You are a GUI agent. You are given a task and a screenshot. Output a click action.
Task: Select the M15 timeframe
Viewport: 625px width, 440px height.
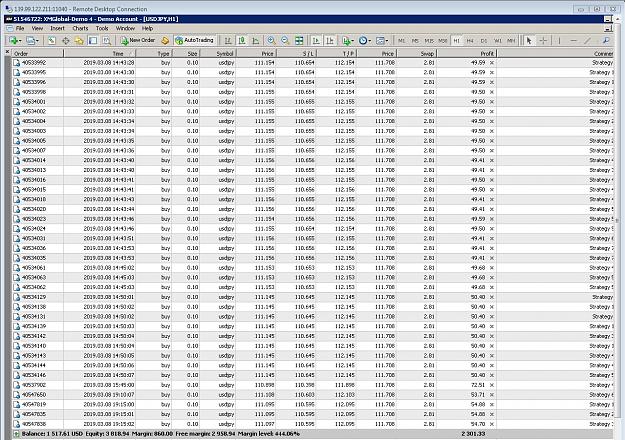(429, 41)
